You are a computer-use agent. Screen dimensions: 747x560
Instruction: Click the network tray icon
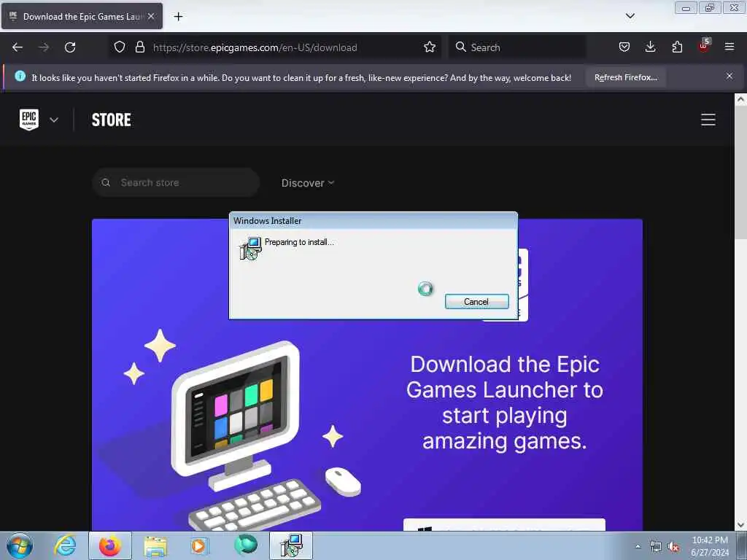(x=656, y=547)
